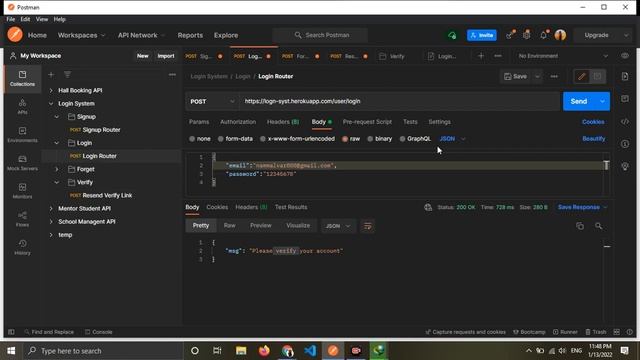
Task: Collapse the Login System collection
Action: point(51,104)
